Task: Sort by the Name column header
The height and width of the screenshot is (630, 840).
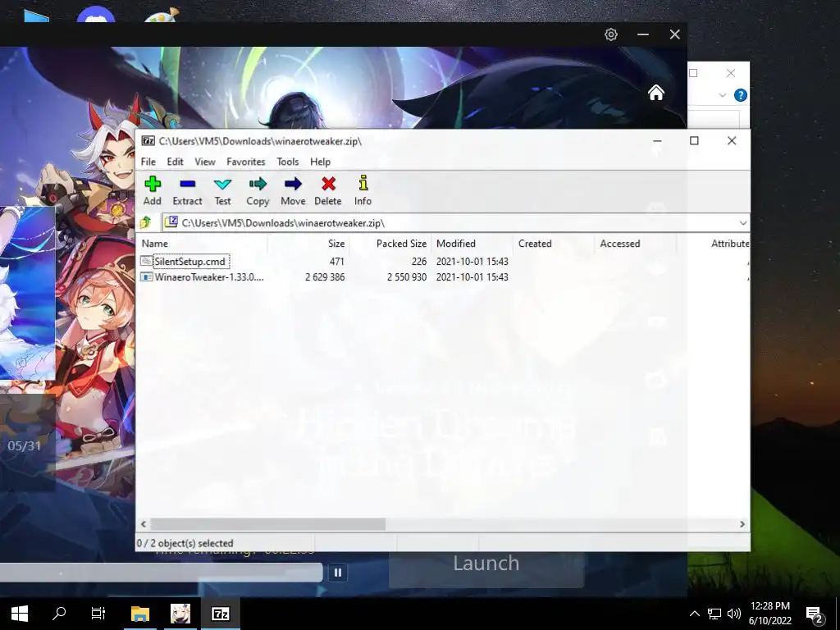Action: click(x=202, y=244)
